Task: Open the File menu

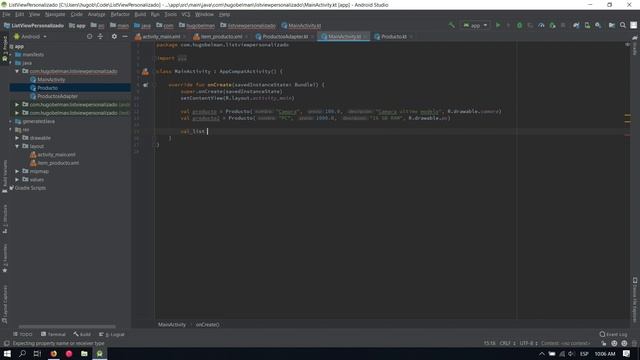Action: pos(6,14)
